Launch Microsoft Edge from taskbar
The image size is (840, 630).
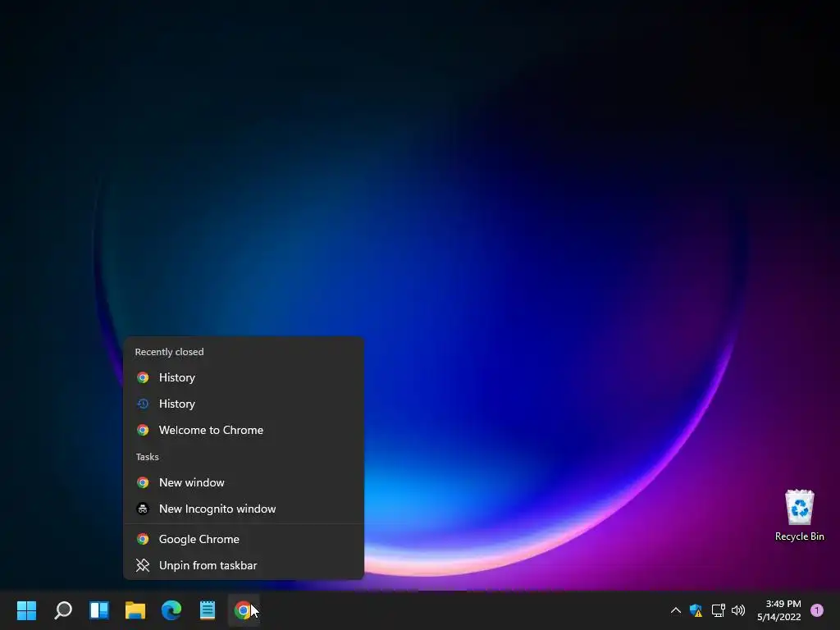(171, 610)
